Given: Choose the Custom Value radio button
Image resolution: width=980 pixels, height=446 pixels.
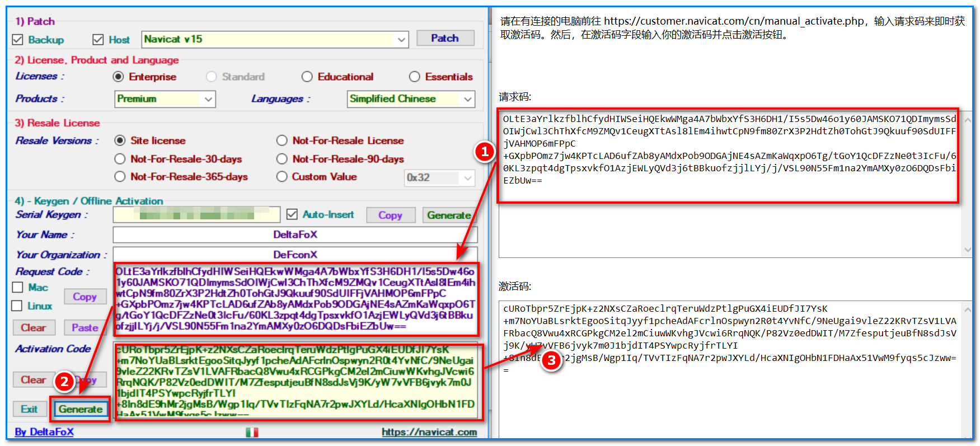Looking at the screenshot, I should (282, 177).
